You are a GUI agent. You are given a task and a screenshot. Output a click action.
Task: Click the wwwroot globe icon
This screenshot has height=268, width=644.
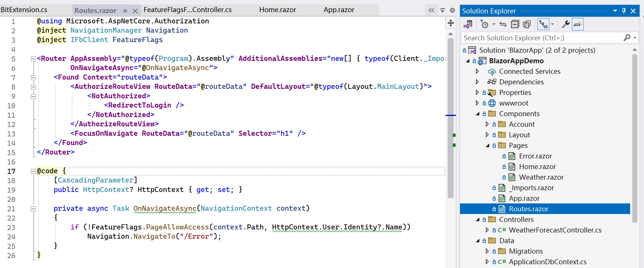click(492, 103)
